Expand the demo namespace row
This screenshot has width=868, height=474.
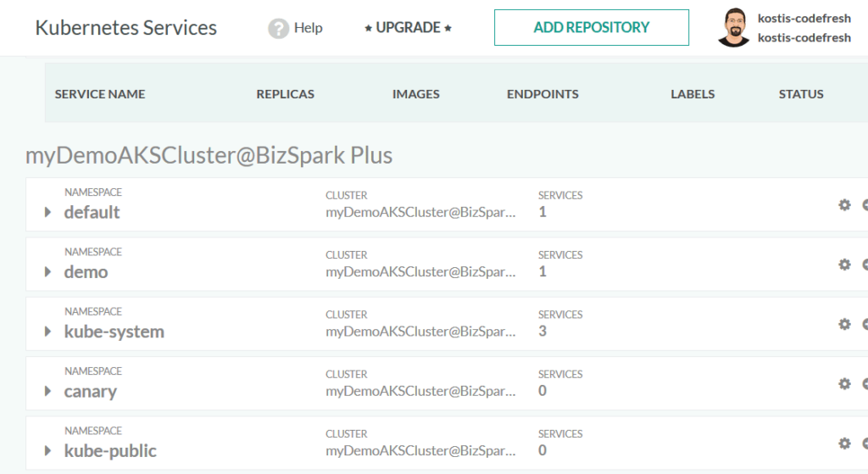click(x=48, y=272)
